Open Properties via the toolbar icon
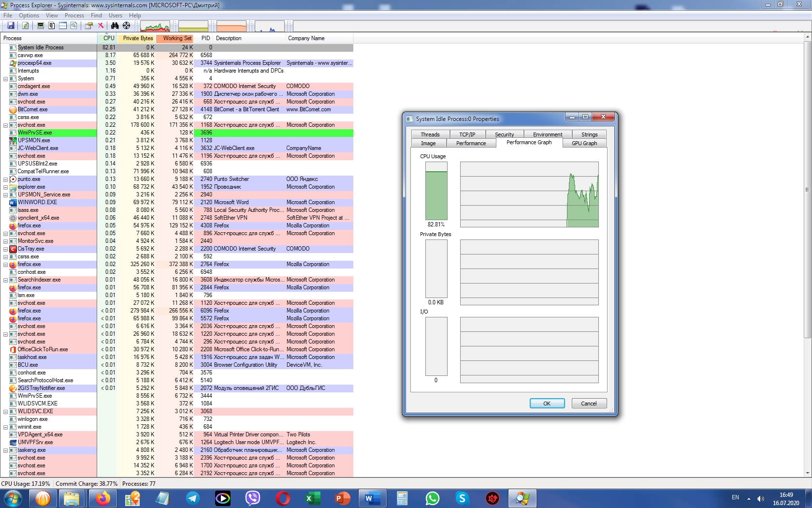This screenshot has height=508, width=812. click(x=89, y=26)
